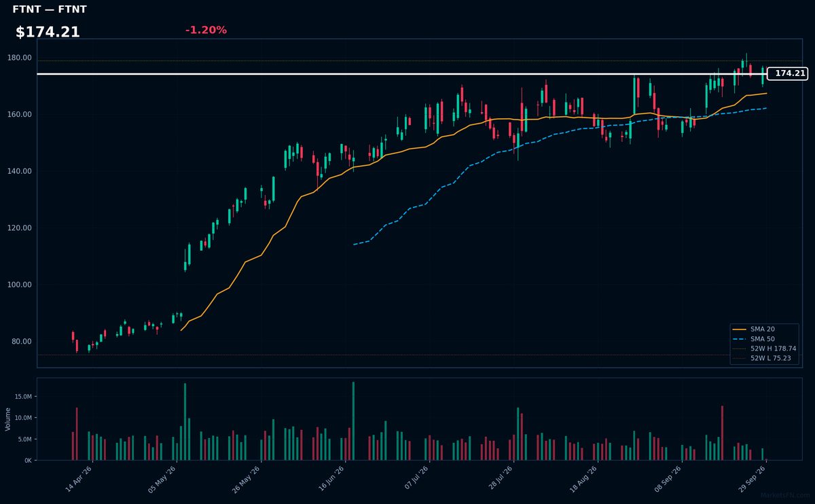Click the 29 Sep '26 date label
The image size is (815, 504).
(753, 478)
